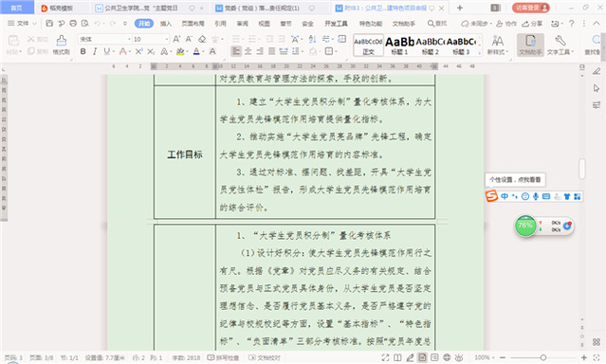This screenshot has height=364, width=606.
Task: Apply the 标题 1 heading style
Action: [399, 45]
